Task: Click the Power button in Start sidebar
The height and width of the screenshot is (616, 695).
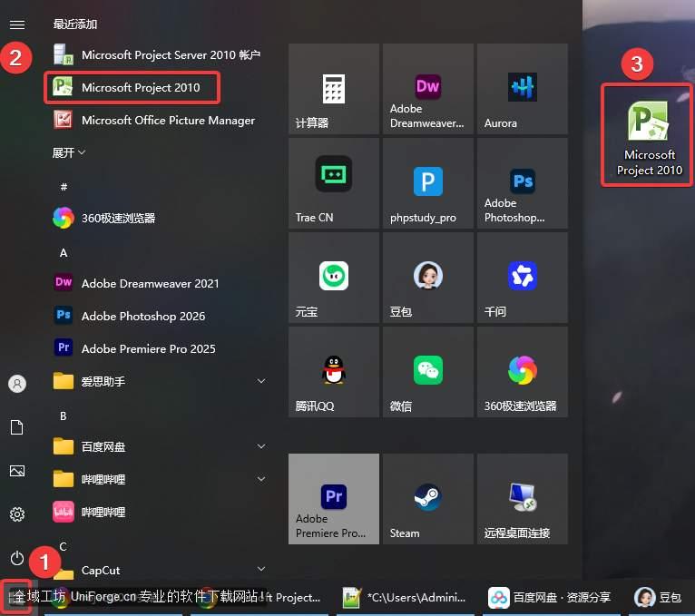Action: (x=17, y=558)
